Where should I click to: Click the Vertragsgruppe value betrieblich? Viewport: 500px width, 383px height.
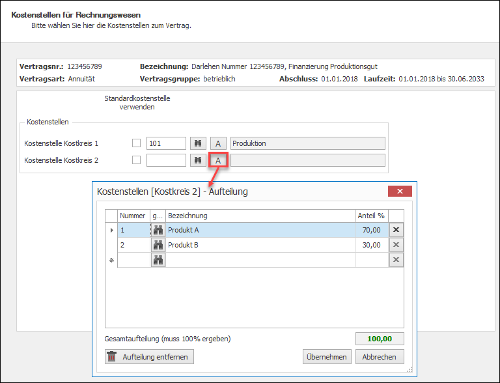tap(219, 79)
